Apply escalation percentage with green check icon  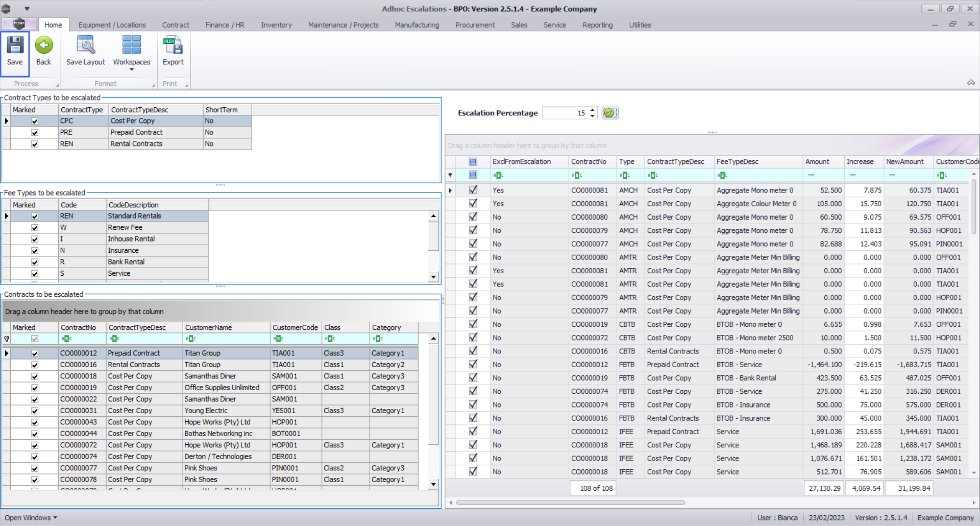coord(609,113)
